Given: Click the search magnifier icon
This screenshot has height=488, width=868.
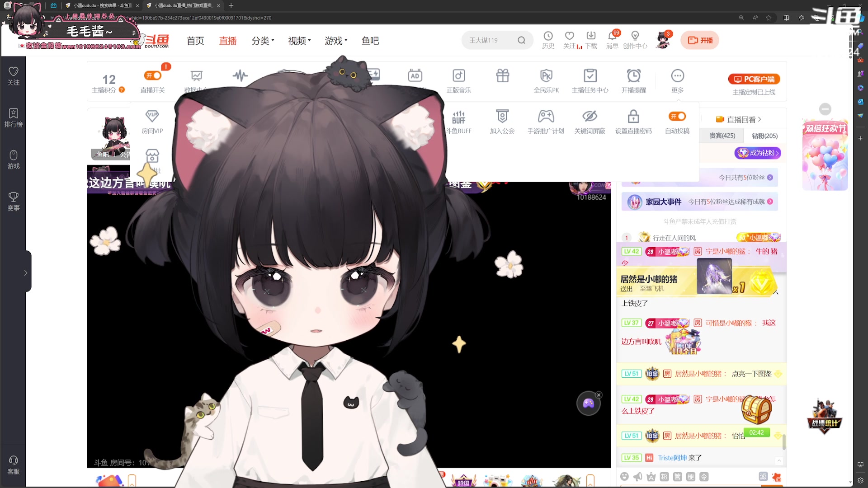Looking at the screenshot, I should pos(521,40).
